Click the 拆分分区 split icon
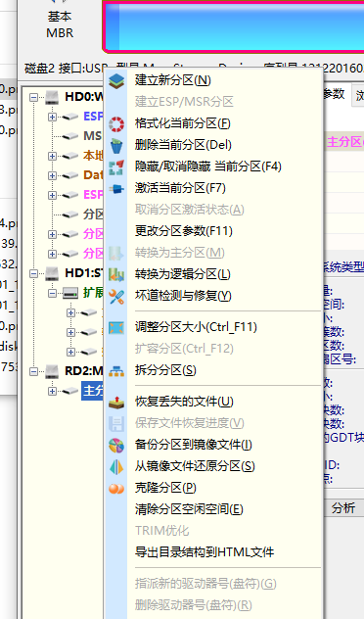 click(116, 371)
